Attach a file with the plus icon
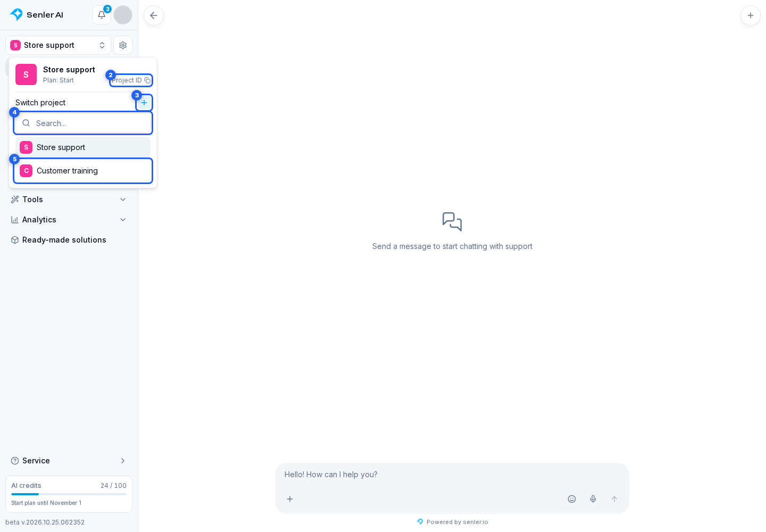 point(290,499)
